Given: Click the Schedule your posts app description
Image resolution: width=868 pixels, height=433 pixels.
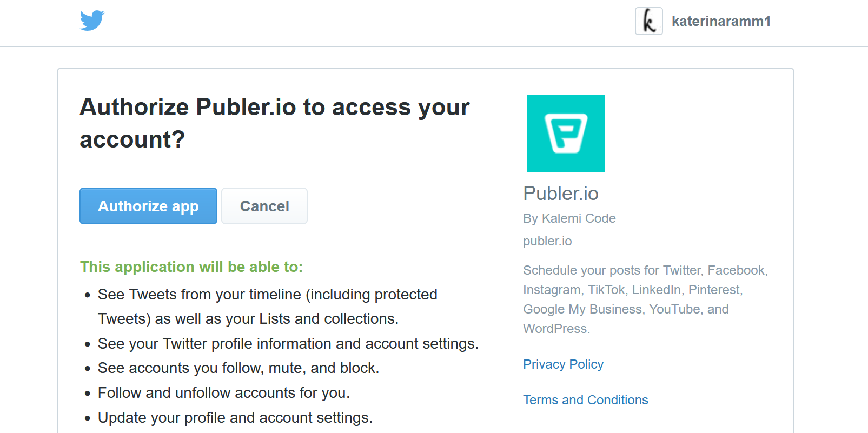Looking at the screenshot, I should click(x=646, y=299).
